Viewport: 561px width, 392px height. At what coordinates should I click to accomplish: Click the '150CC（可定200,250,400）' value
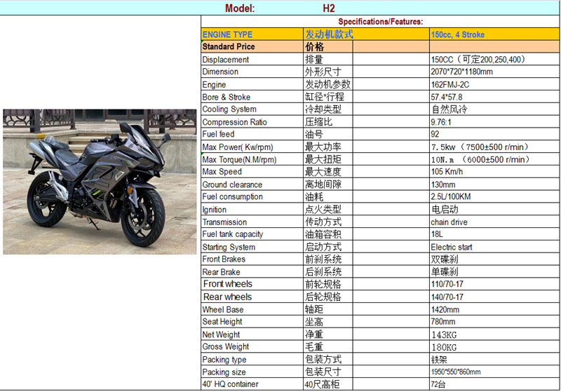(478, 60)
